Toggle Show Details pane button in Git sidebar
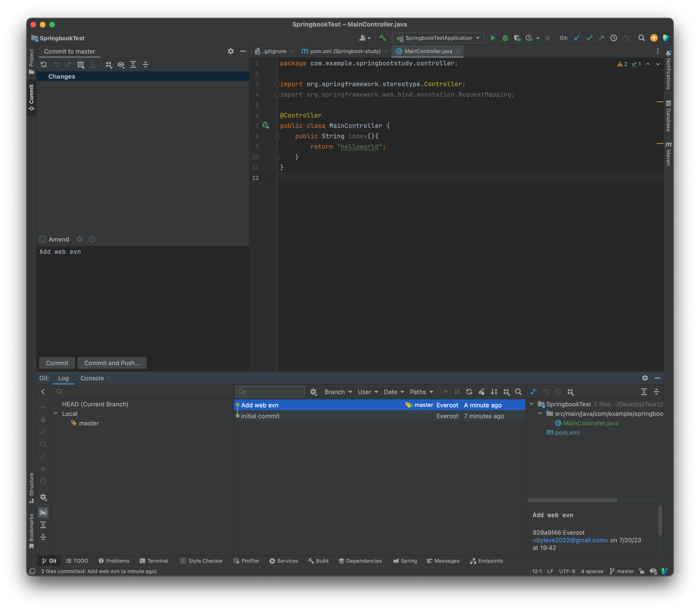The width and height of the screenshot is (700, 611). [x=43, y=512]
